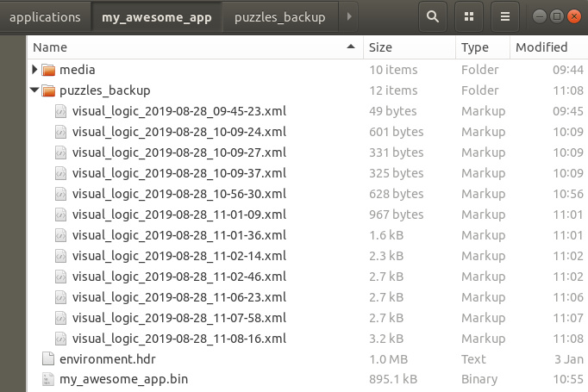Select visual_logic_2019-08-28_11-01-09.xml file name
Image resolution: width=588 pixels, height=392 pixels.
pyautogui.click(x=179, y=215)
